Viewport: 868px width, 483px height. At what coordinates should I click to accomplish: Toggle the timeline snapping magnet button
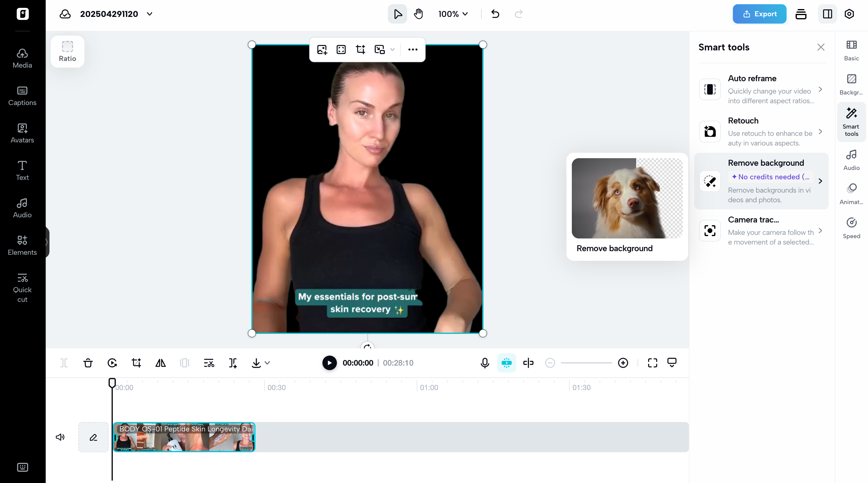(x=506, y=363)
